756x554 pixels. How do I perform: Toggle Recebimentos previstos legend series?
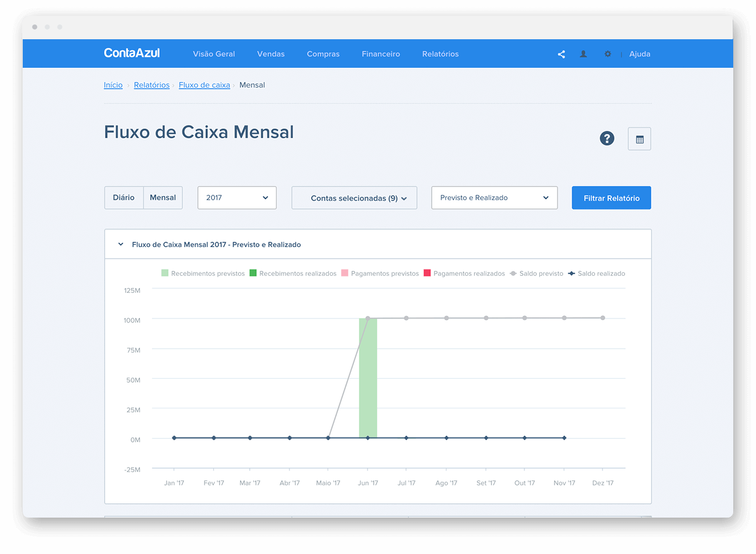pyautogui.click(x=203, y=274)
